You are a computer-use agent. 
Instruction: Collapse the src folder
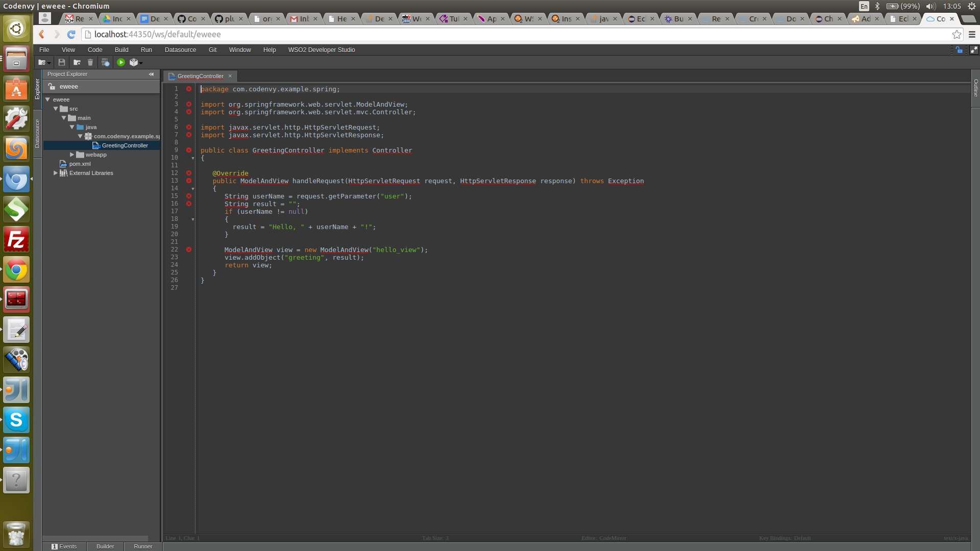pos(56,109)
